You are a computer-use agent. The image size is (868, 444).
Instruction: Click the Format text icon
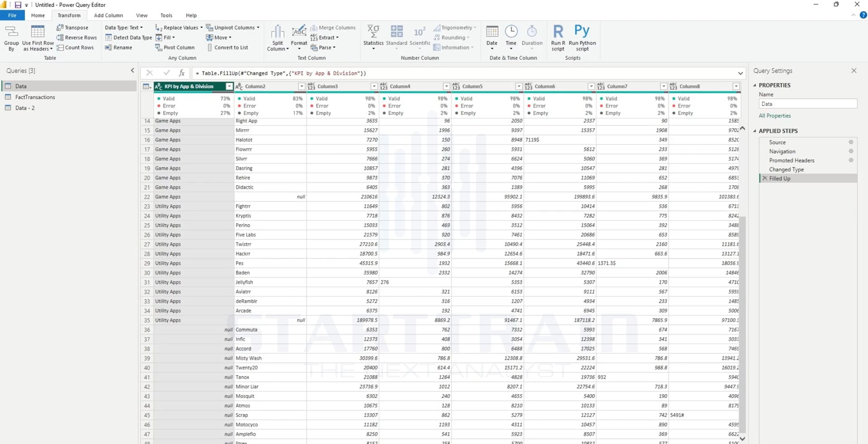(x=299, y=32)
